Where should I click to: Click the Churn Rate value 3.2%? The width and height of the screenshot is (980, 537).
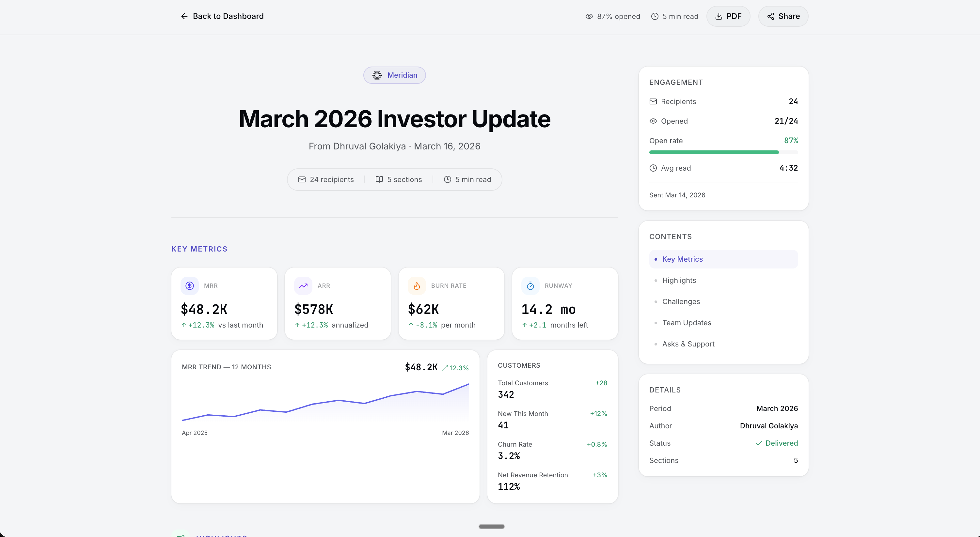509,456
